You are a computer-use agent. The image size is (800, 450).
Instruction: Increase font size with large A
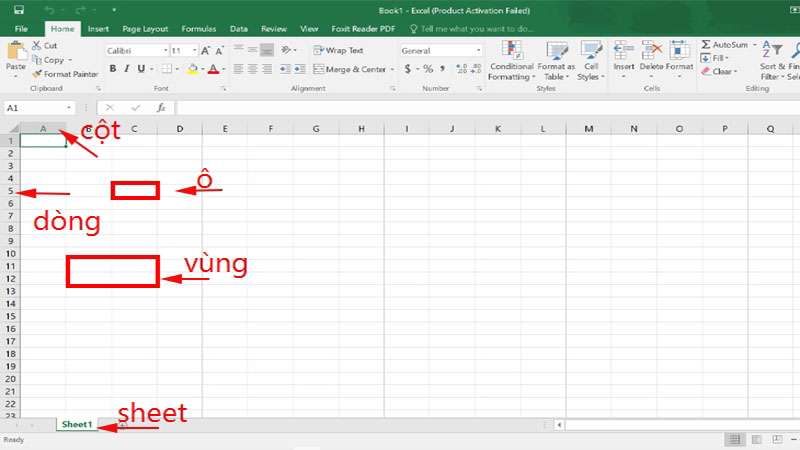point(205,51)
